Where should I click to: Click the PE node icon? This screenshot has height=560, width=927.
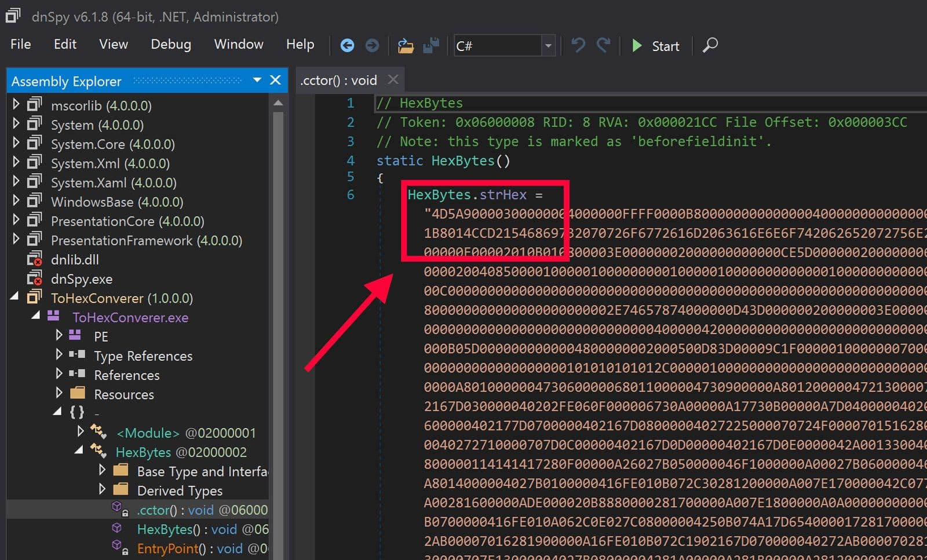[75, 335]
